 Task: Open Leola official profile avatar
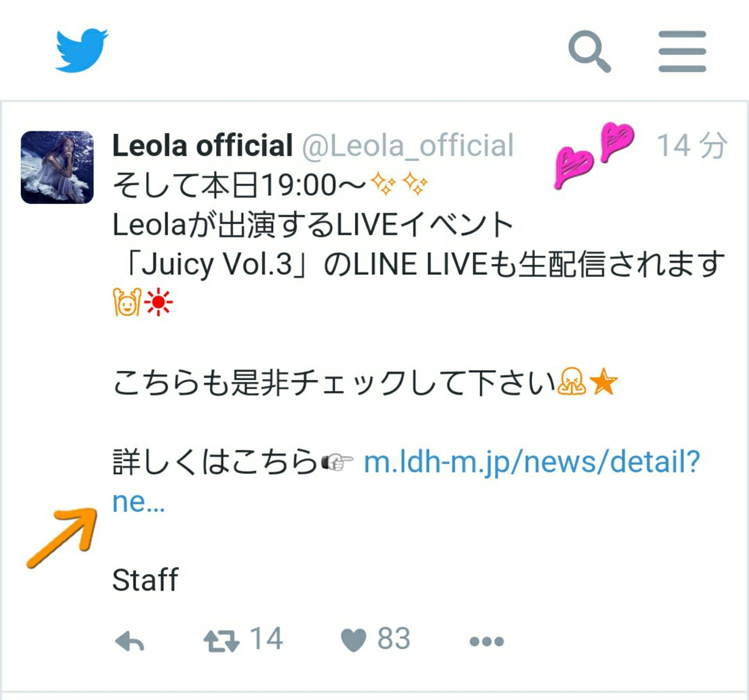[x=57, y=167]
